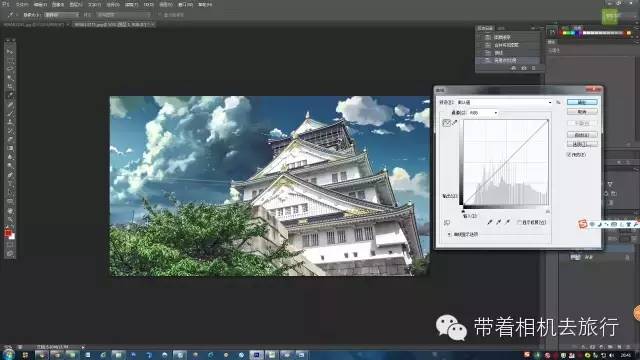
Task: Select the Clone Stamp tool
Action: click(x=10, y=122)
